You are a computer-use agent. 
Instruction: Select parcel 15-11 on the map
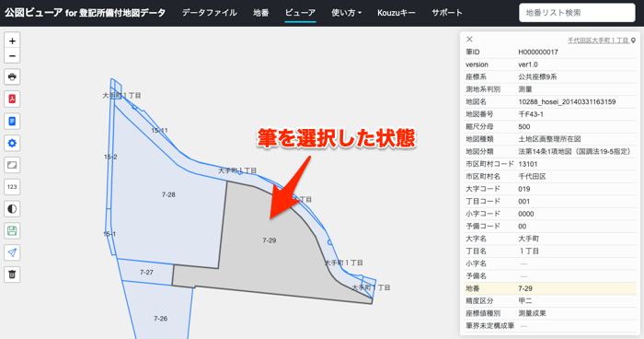pos(159,131)
